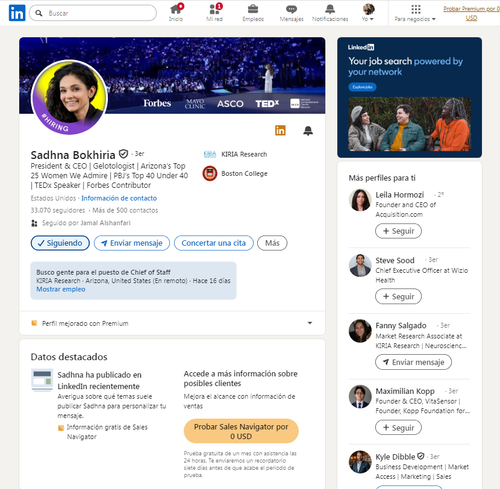This screenshot has width=500, height=489.
Task: Click the Forbes logo on the banner
Action: pos(157,103)
